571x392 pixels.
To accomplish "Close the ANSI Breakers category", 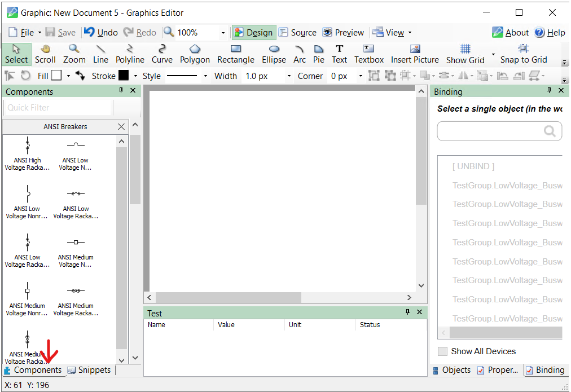I will click(121, 127).
